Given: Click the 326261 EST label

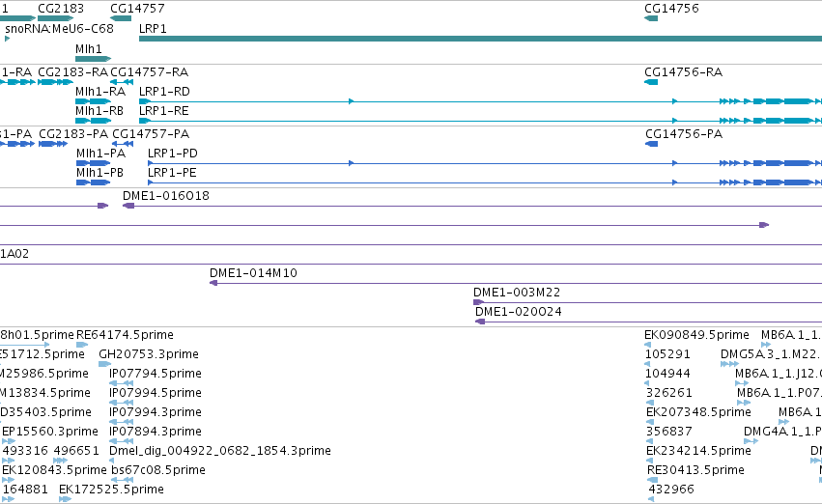Looking at the screenshot, I should click(669, 393).
